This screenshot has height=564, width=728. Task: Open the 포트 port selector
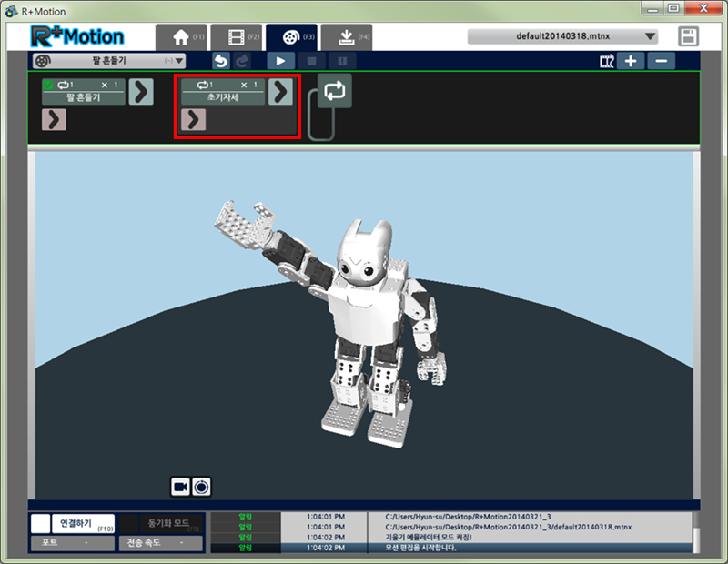tap(73, 543)
